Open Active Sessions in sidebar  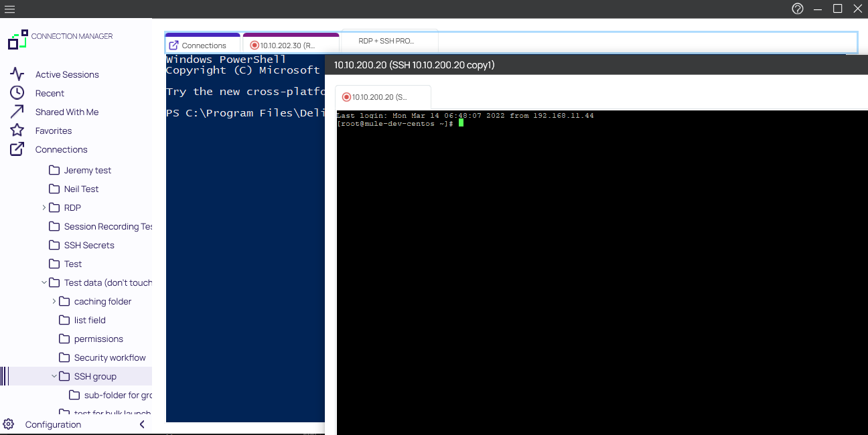pyautogui.click(x=66, y=74)
